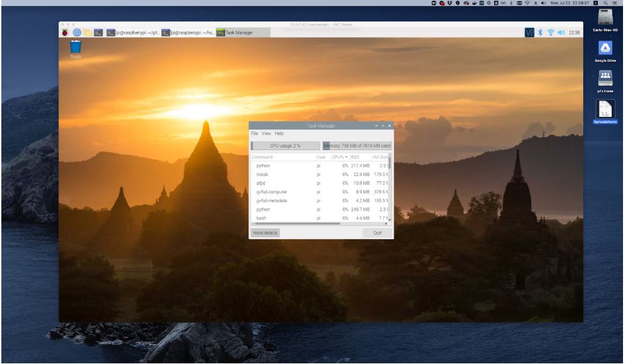Click the macOS Bluetooth menu bar icon
The width and height of the screenshot is (625, 364).
click(x=511, y=3)
